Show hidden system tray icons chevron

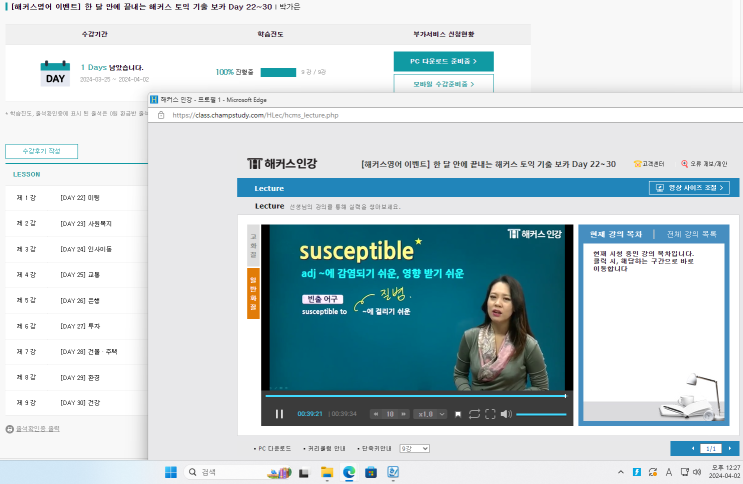click(620, 472)
